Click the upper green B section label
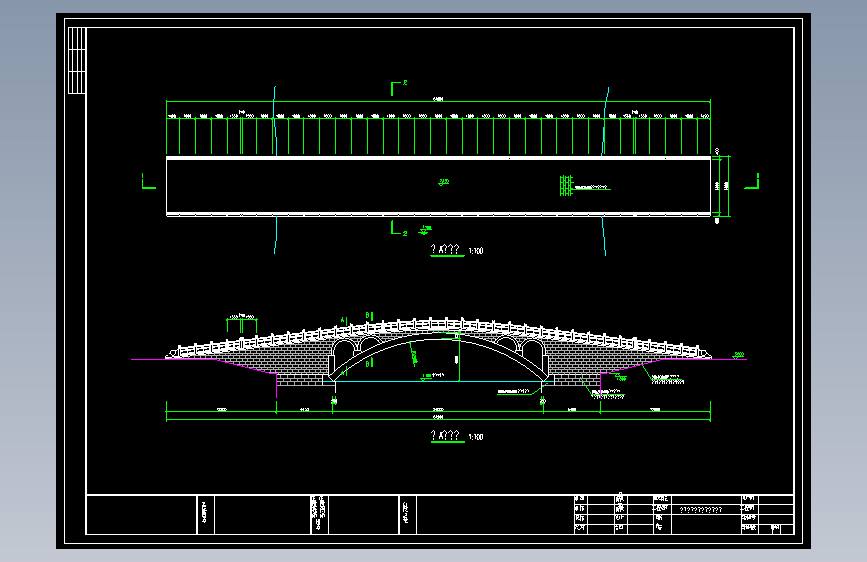 coord(369,315)
